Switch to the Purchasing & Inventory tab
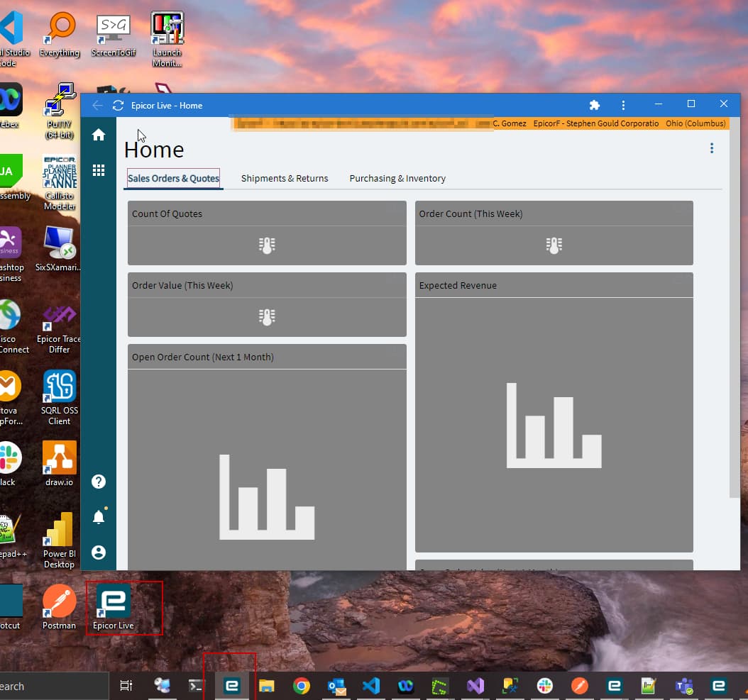The image size is (748, 700). pyautogui.click(x=397, y=179)
